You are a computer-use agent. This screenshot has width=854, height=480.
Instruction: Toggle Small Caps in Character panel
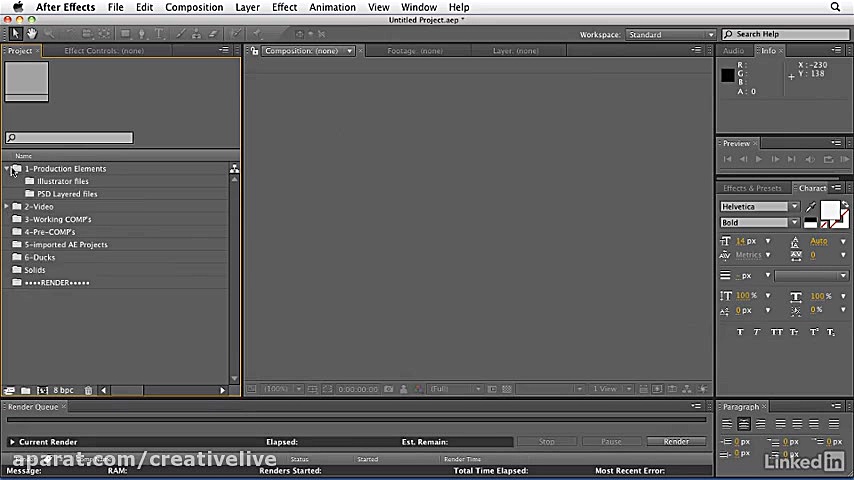[794, 332]
